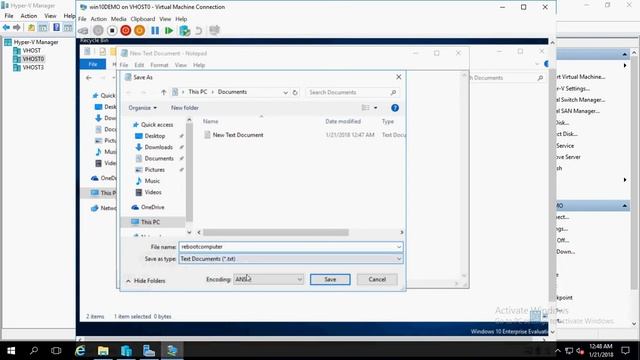640x360 pixels.
Task: Click the grey Start VM toolbar icon
Action: (x=98, y=31)
